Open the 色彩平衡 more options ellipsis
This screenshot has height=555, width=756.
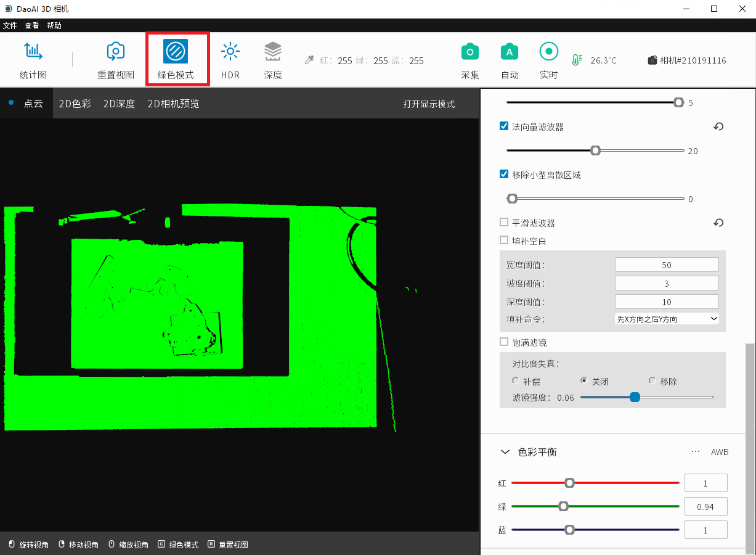(x=696, y=452)
